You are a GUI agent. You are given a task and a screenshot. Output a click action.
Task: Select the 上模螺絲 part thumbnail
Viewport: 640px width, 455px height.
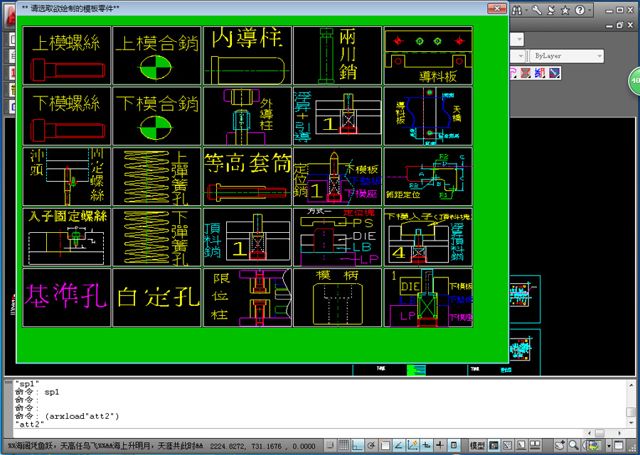[67, 55]
